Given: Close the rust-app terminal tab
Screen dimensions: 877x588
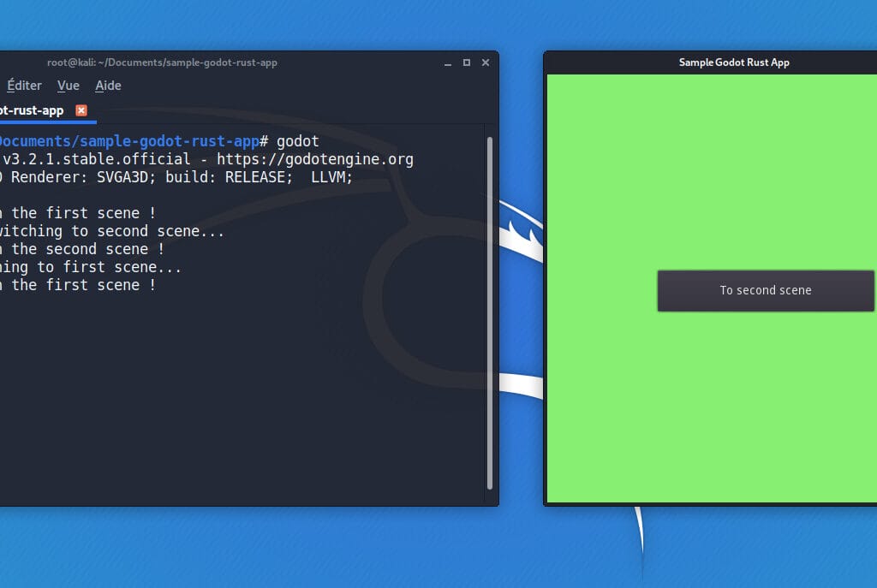Looking at the screenshot, I should (x=81, y=110).
